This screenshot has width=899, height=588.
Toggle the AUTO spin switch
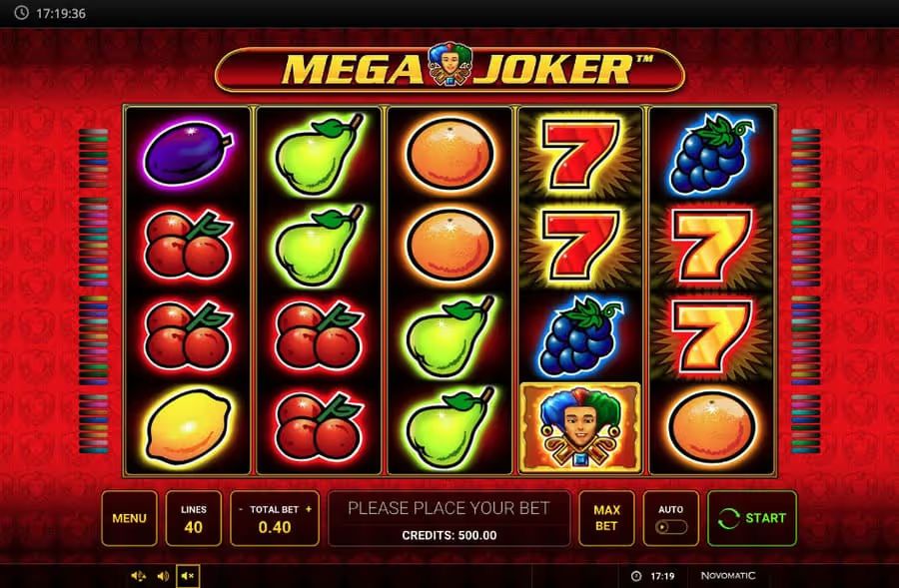tap(671, 527)
